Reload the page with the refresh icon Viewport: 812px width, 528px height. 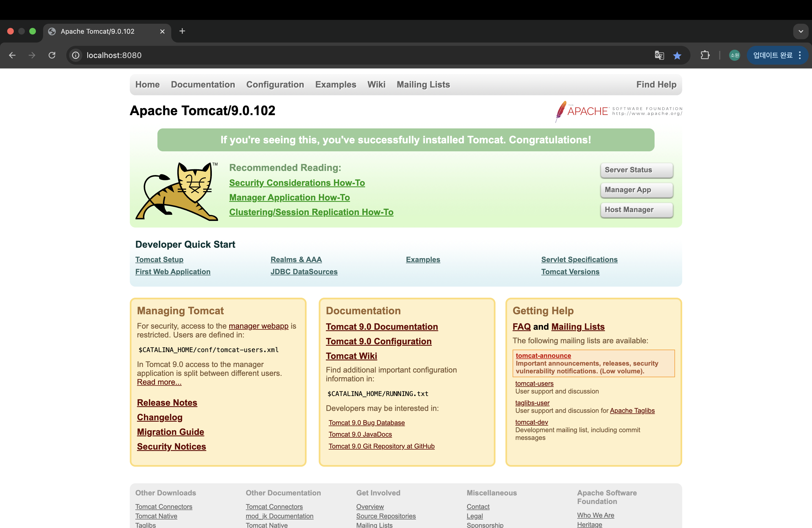[x=52, y=55]
